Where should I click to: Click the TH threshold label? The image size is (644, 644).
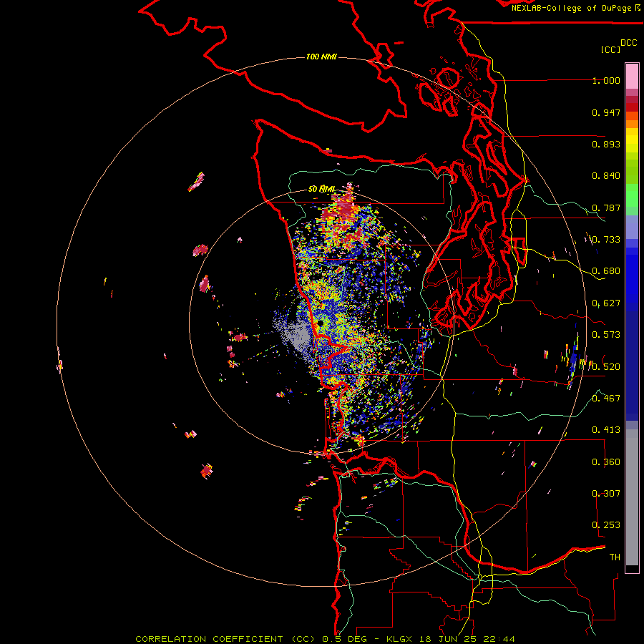(615, 557)
